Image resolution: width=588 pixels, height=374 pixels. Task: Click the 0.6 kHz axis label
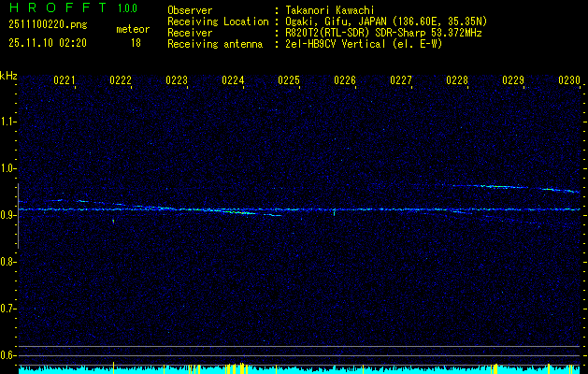8,354
